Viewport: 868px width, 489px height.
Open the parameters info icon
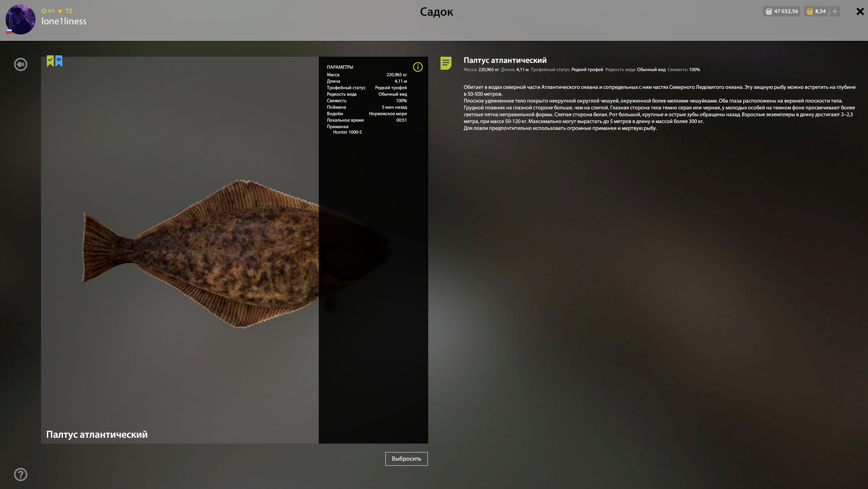[x=418, y=67]
